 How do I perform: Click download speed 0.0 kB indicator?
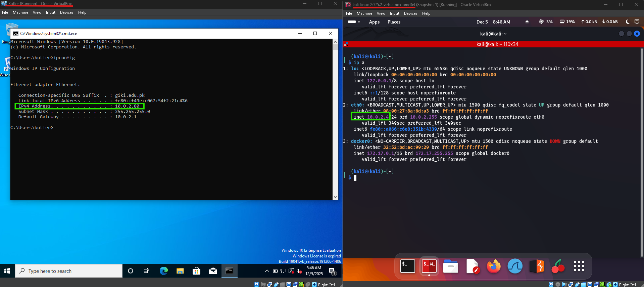pyautogui.click(x=610, y=22)
